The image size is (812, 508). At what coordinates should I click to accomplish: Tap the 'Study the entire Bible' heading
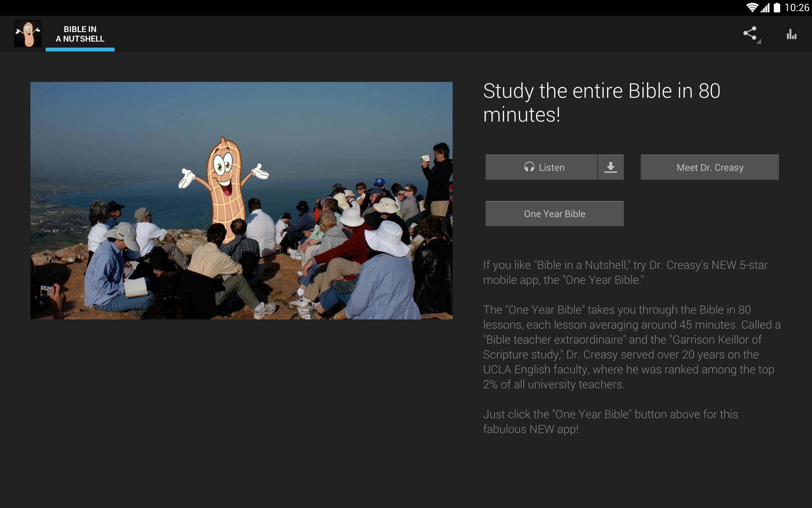602,103
